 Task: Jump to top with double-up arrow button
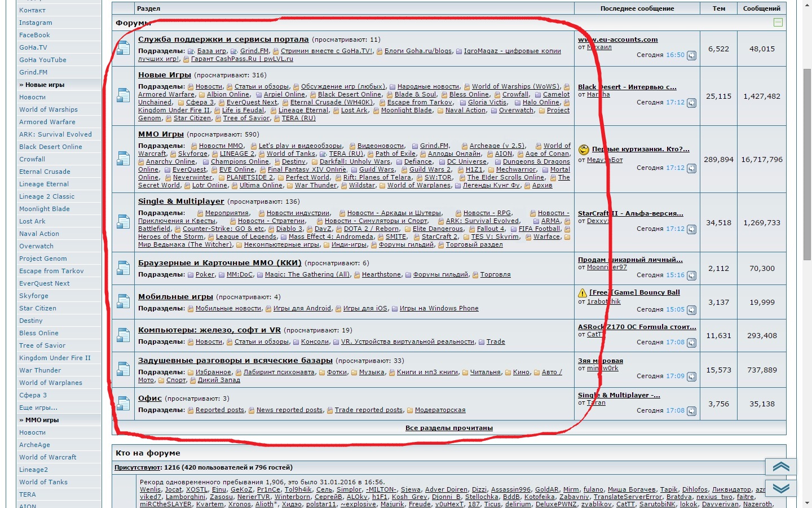click(x=780, y=467)
